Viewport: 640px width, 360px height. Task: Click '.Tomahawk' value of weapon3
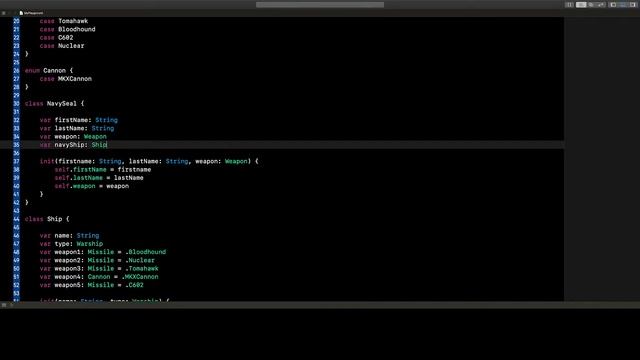142,269
